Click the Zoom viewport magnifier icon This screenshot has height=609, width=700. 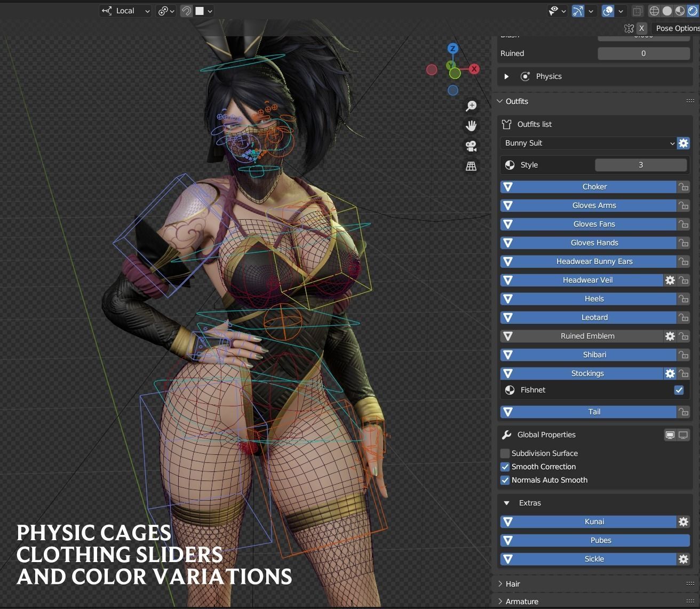tap(471, 106)
